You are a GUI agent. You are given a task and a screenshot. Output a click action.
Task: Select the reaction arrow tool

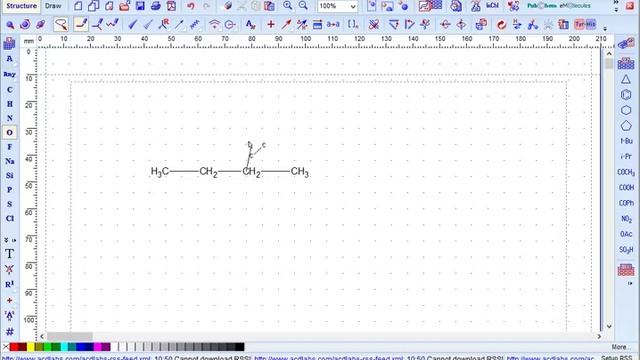click(286, 24)
